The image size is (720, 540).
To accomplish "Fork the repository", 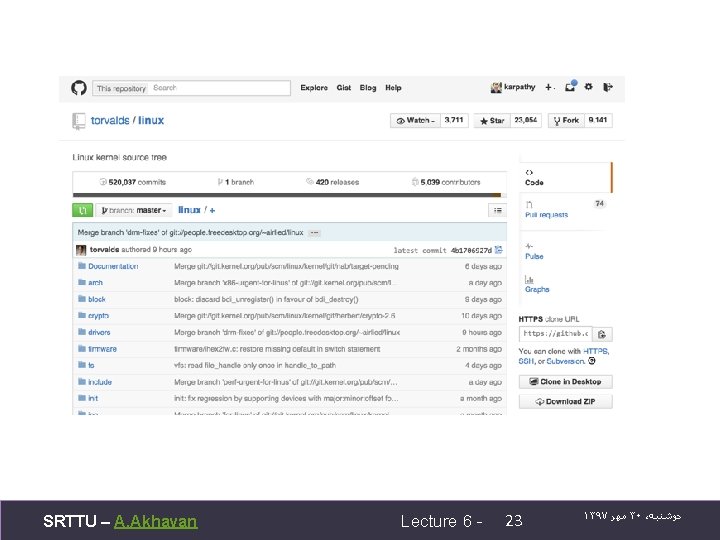I will (x=566, y=120).
